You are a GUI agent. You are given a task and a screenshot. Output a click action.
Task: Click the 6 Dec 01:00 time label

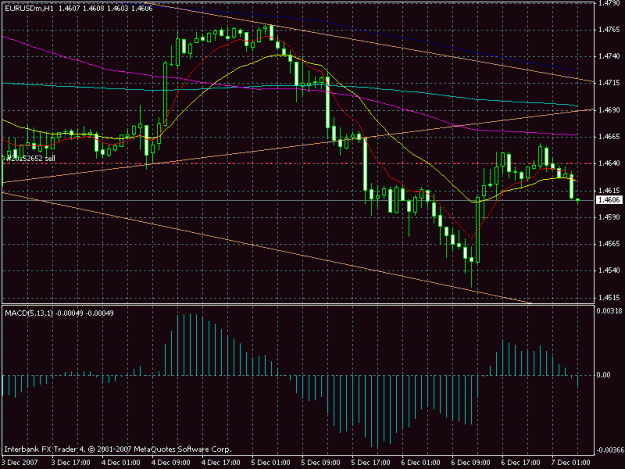tap(421, 462)
